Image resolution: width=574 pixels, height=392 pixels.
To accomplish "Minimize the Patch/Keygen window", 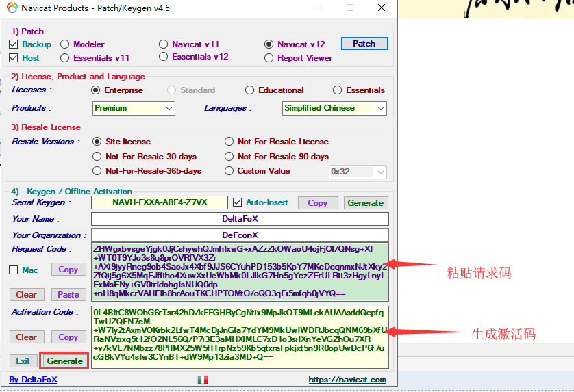I will click(x=319, y=8).
